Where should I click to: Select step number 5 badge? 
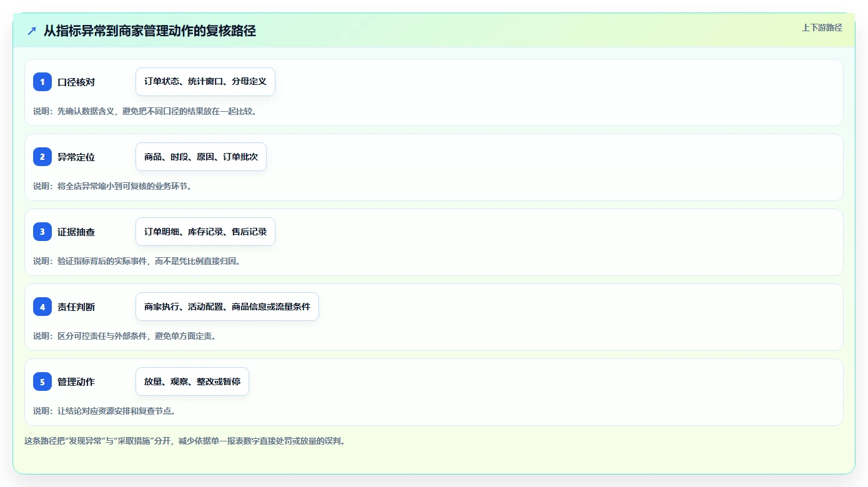(42, 381)
